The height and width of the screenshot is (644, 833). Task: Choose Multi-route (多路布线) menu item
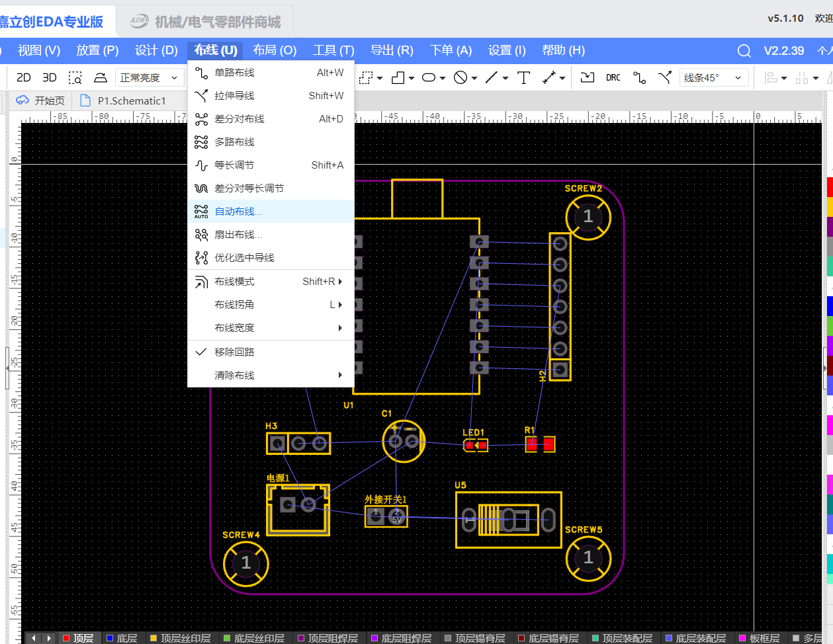tap(271, 142)
